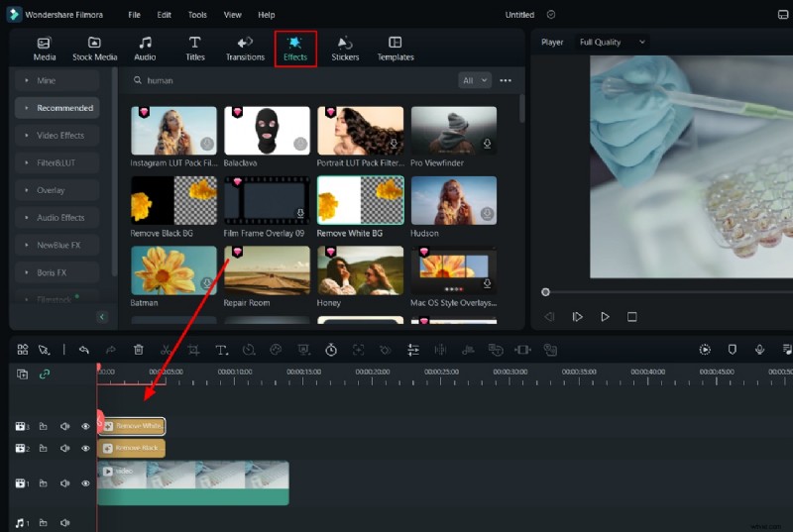The width and height of the screenshot is (793, 532).
Task: Open the speed stopwatch tool in timeline toolbar
Action: coord(331,350)
